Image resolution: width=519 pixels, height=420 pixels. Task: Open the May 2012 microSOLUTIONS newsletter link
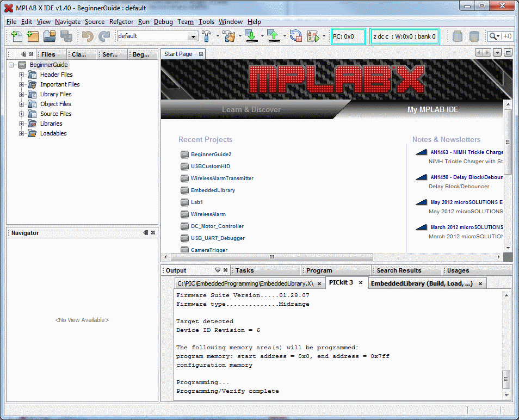467,202
